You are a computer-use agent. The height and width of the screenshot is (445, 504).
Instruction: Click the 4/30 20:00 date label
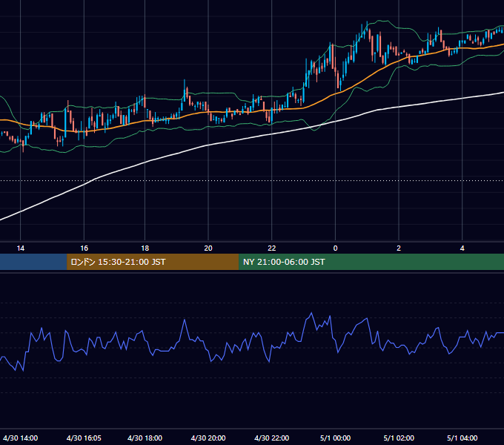point(208,438)
